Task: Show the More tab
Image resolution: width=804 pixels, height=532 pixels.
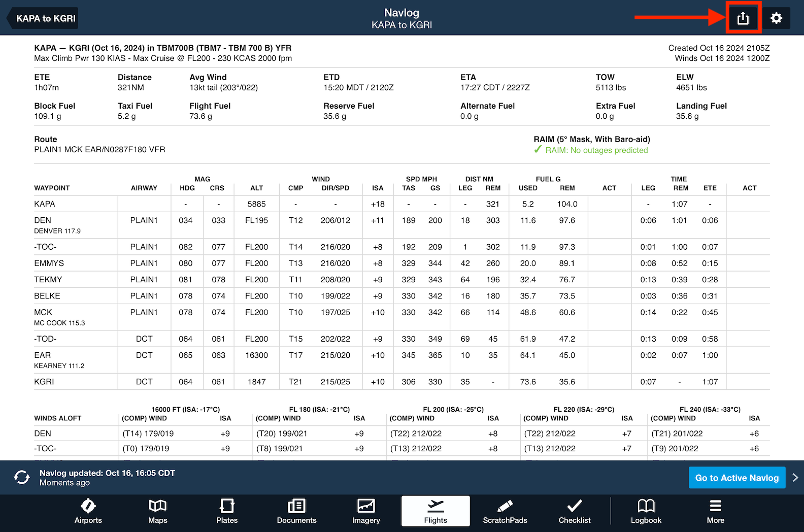Action: click(716, 511)
